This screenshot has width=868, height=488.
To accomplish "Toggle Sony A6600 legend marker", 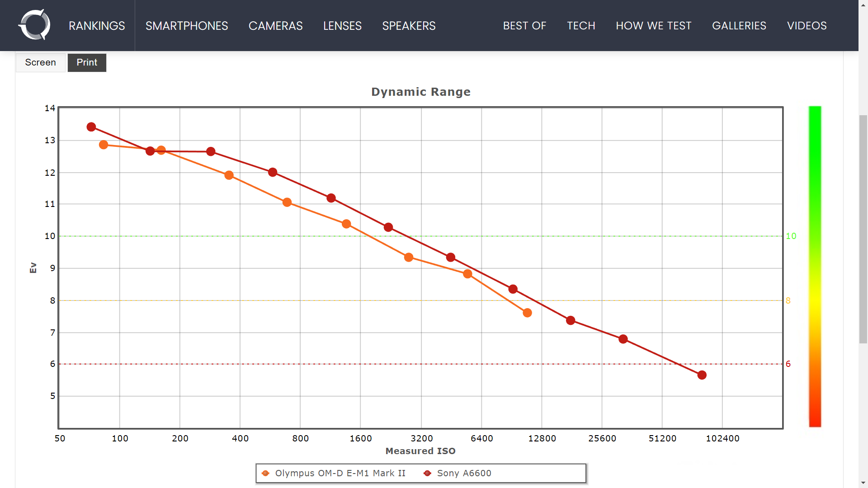I will [427, 473].
